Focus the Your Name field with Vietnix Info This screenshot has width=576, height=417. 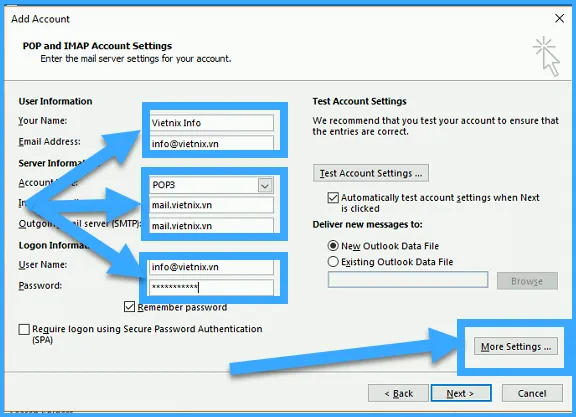[x=211, y=123]
